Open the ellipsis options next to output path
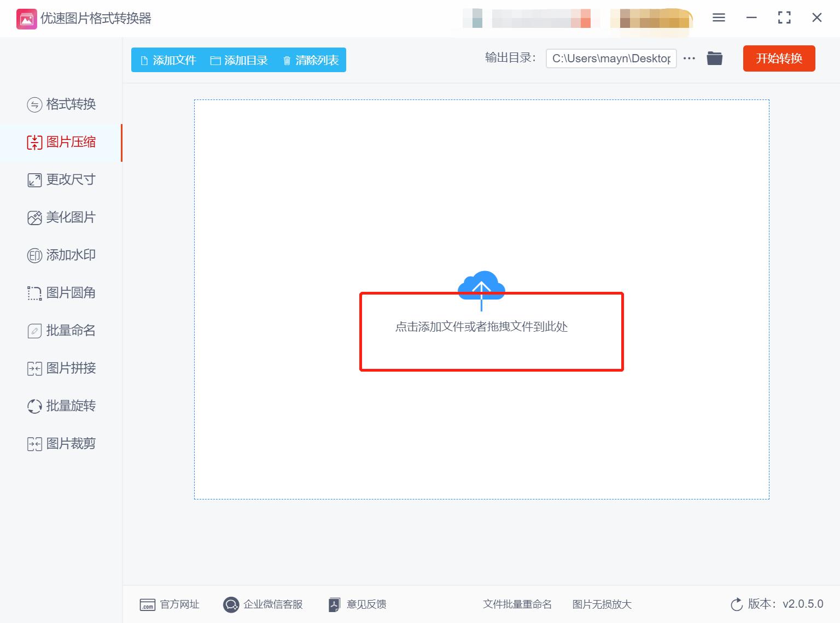This screenshot has width=840, height=623. click(689, 58)
